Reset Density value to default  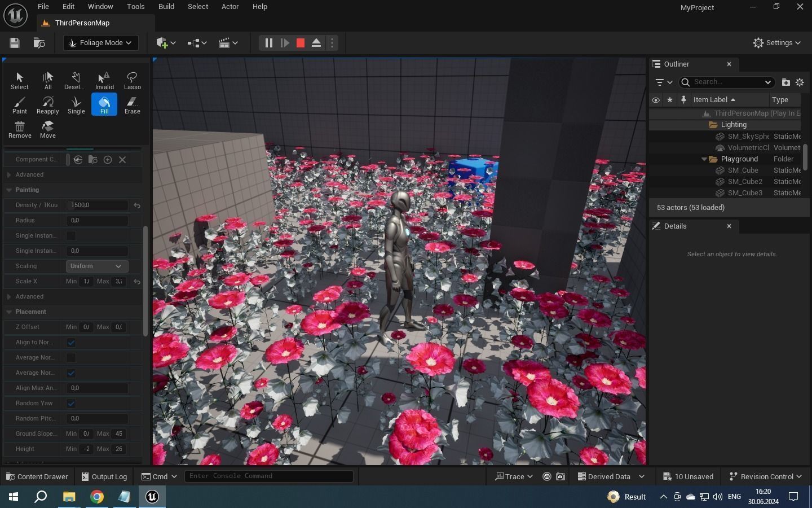(x=137, y=205)
